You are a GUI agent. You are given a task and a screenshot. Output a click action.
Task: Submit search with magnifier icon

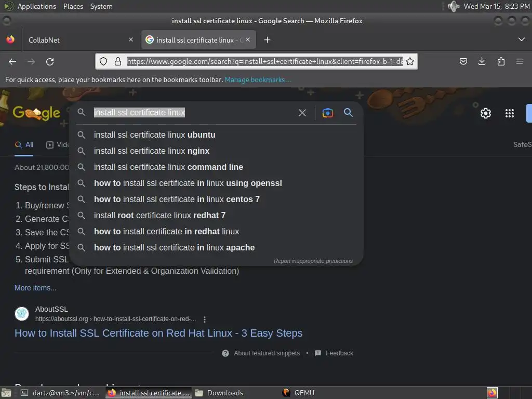[349, 113]
